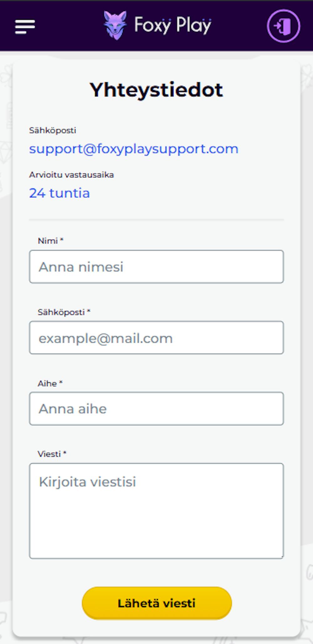Open the hamburger navigation menu

point(25,27)
